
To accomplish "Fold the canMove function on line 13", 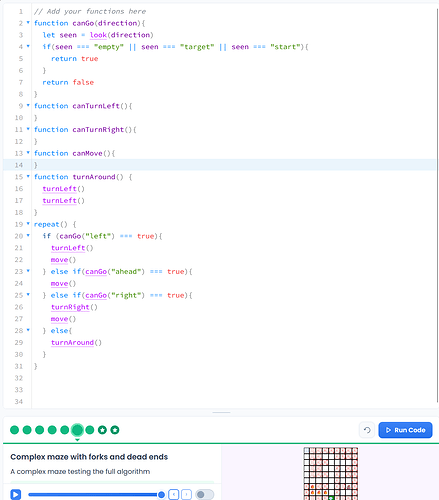I will pos(28,153).
